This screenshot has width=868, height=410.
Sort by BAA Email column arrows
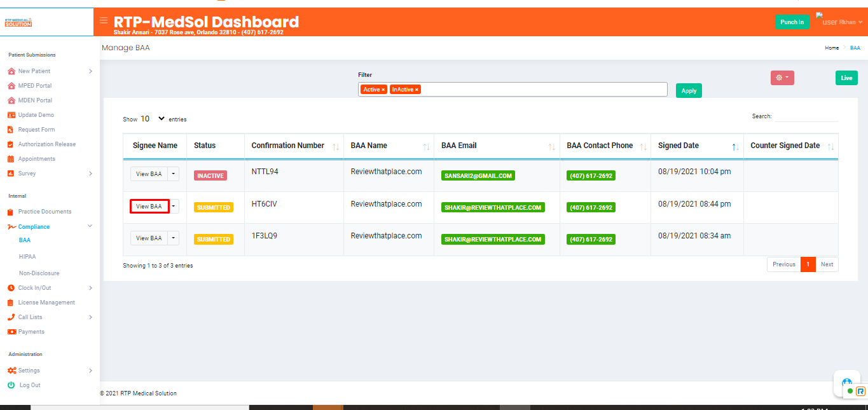click(x=552, y=146)
